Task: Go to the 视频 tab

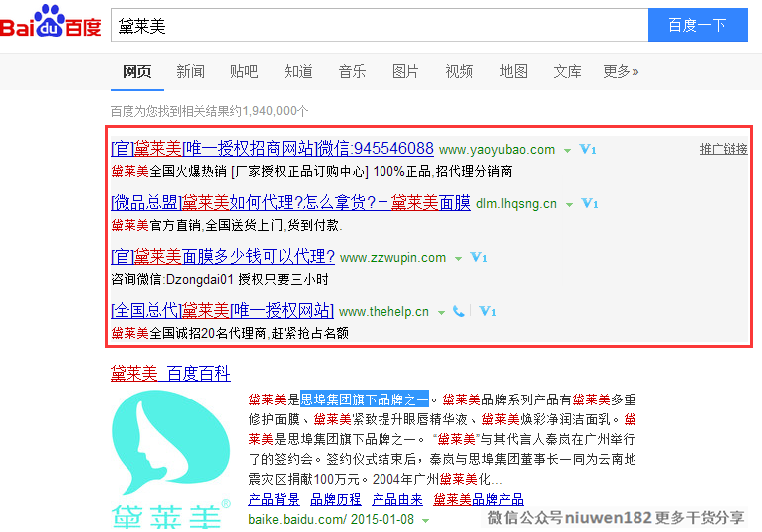Action: tap(459, 72)
